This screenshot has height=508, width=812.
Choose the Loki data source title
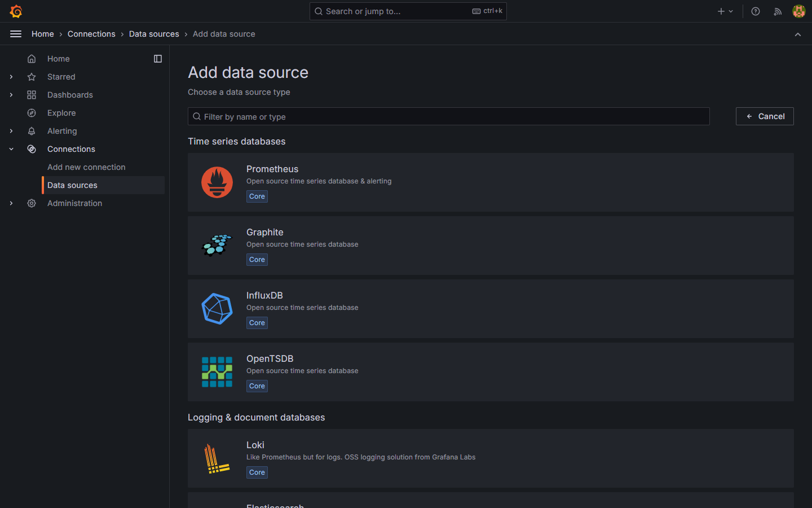tap(255, 445)
